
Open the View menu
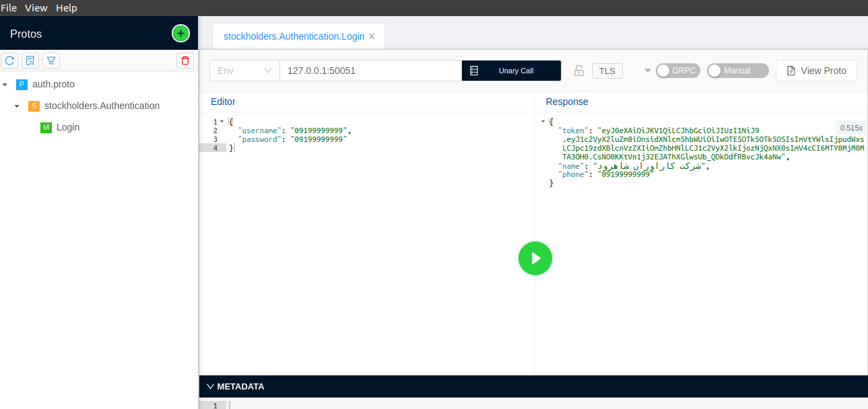(x=36, y=8)
